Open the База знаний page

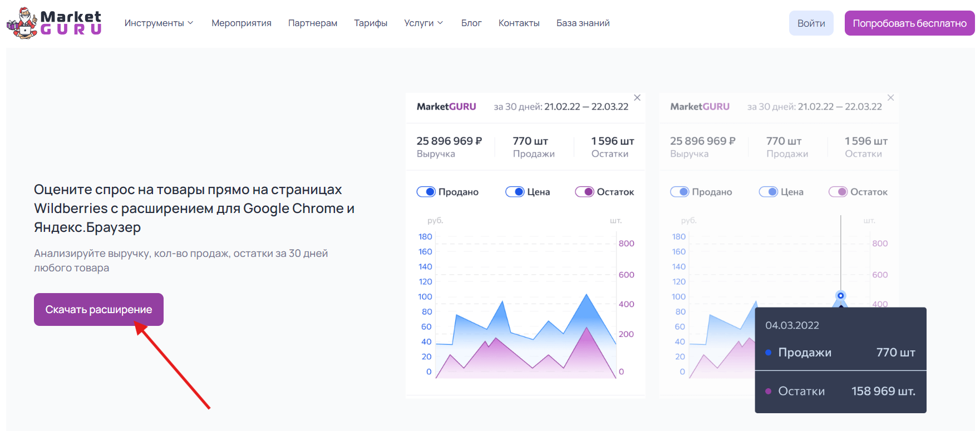[x=583, y=23]
